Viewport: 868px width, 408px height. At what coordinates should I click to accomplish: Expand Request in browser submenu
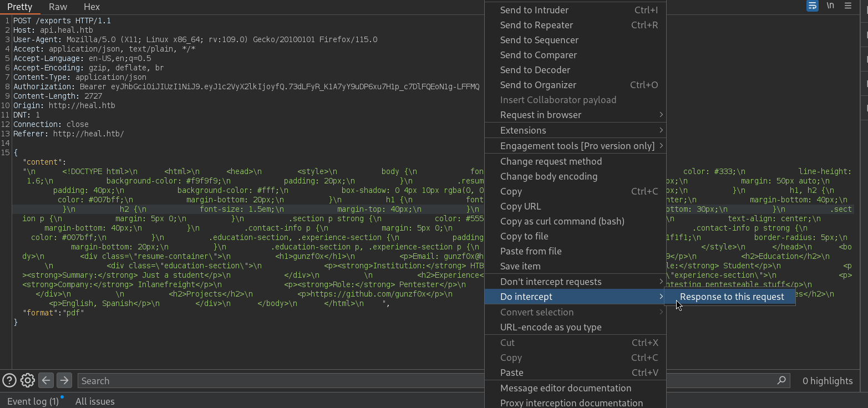(575, 115)
